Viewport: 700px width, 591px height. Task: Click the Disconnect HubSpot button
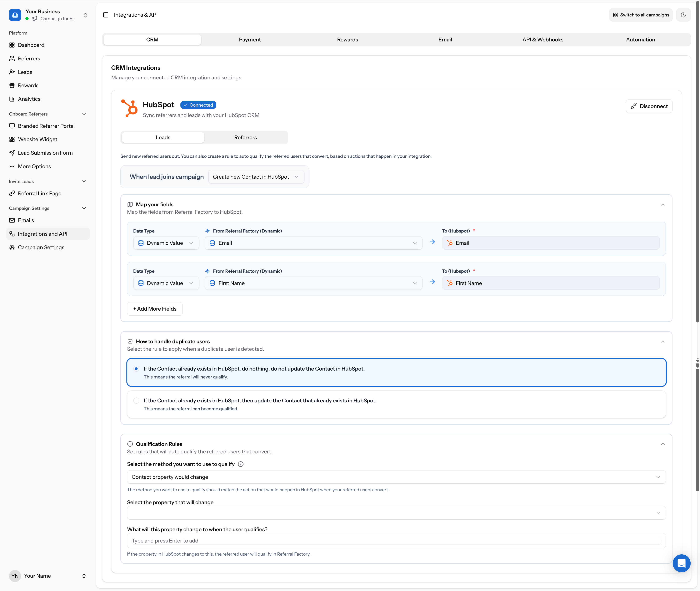tap(649, 106)
